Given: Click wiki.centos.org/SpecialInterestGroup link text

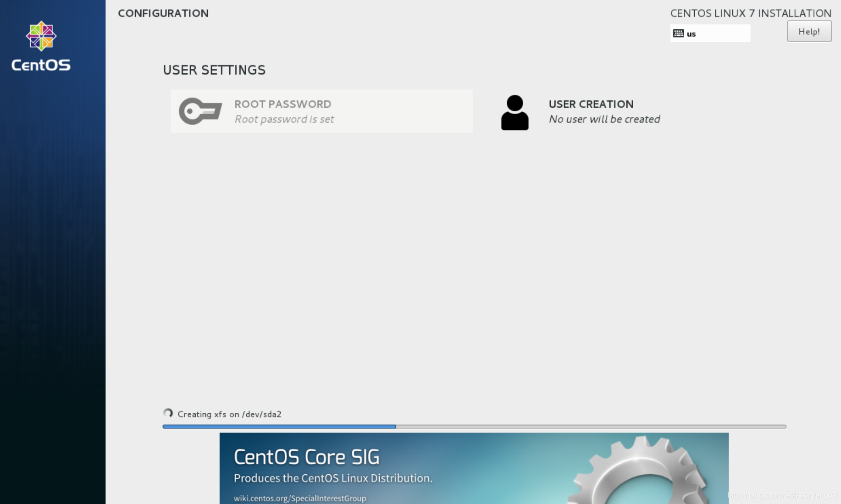Looking at the screenshot, I should tap(300, 498).
